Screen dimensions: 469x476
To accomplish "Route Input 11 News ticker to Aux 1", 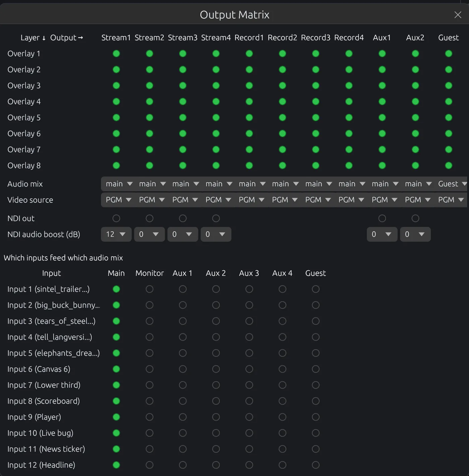I will click(x=183, y=449).
